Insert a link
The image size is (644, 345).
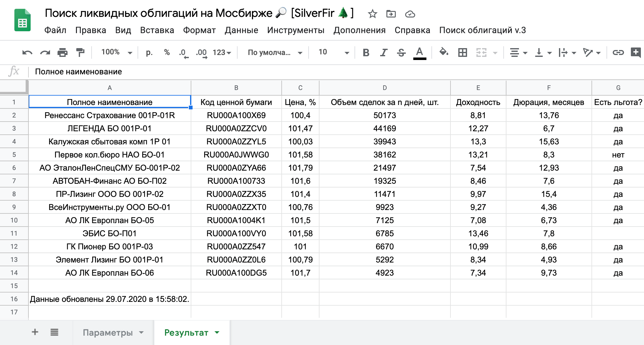618,52
